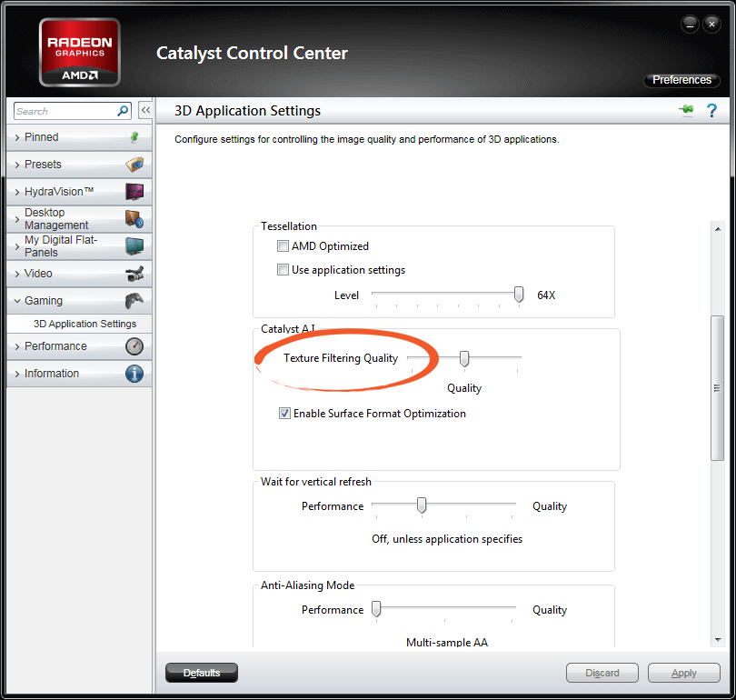Click the Discard button
The width and height of the screenshot is (736, 700).
click(x=602, y=673)
